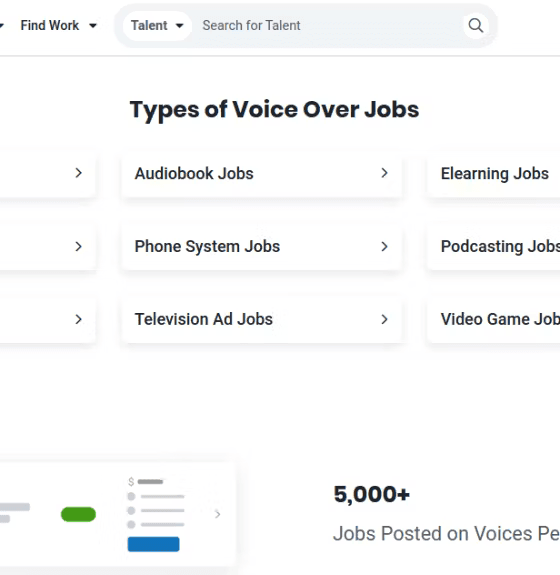Click chevron left of Television Ad Jobs card

[78, 319]
